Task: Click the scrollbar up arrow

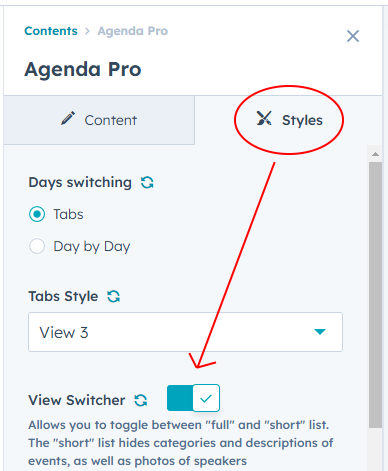Action: (375, 154)
